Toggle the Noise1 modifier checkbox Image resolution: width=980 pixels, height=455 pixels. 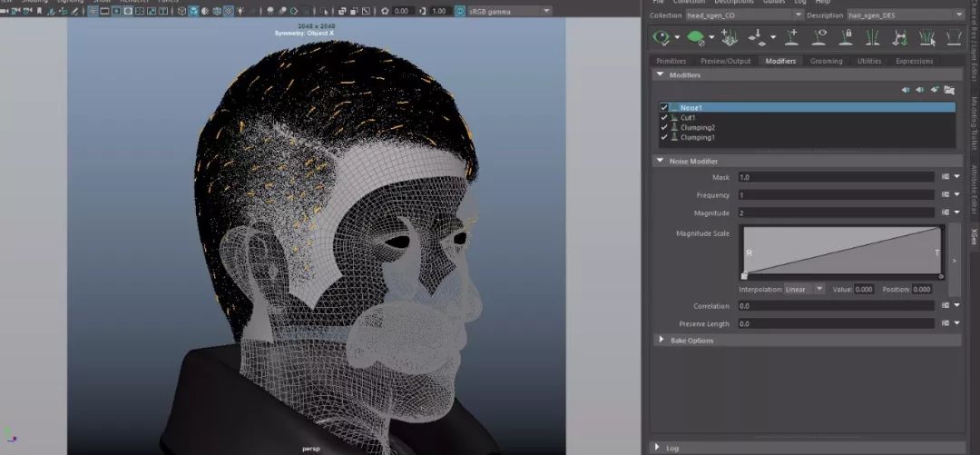(664, 108)
